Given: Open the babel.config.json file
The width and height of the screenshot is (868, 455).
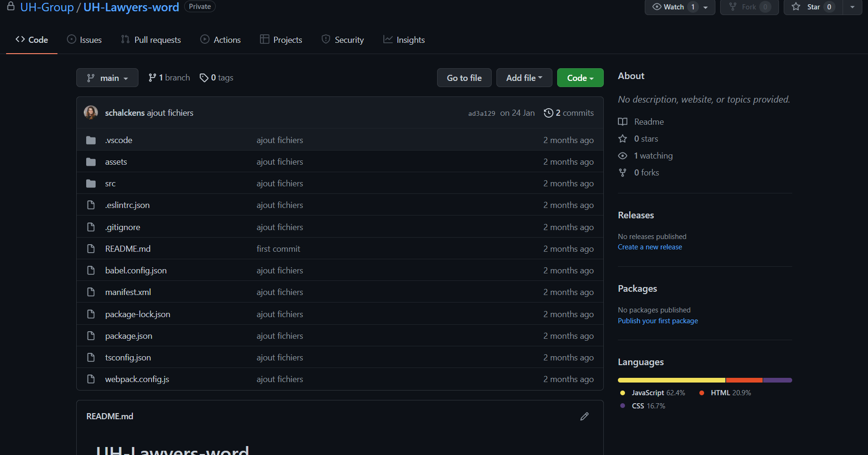Looking at the screenshot, I should tap(136, 271).
